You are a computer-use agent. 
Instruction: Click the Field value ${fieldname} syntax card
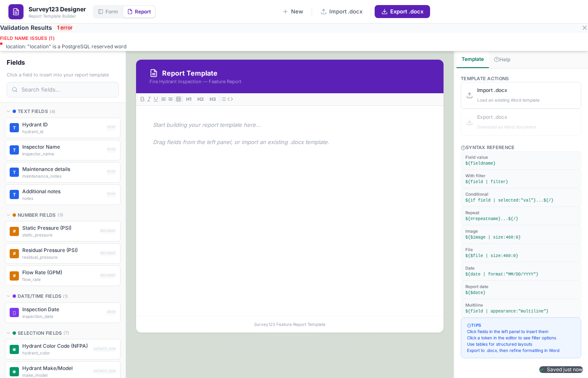[x=521, y=160]
